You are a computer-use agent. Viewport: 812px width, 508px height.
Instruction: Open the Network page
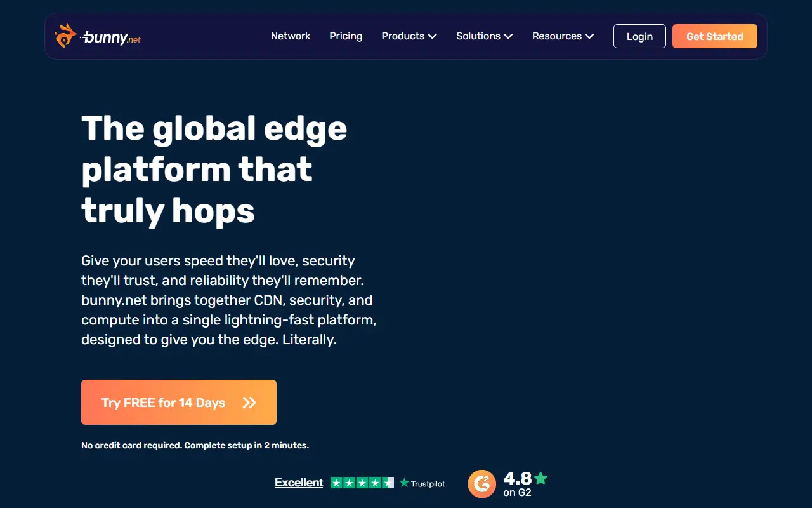point(291,36)
